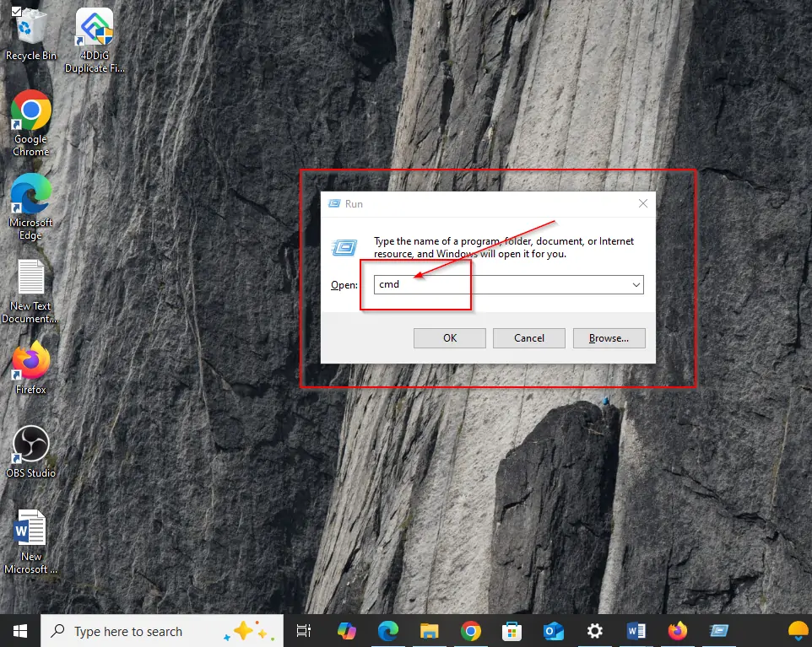This screenshot has height=647, width=812.
Task: Click the Open text field containing cmd
Action: point(498,285)
